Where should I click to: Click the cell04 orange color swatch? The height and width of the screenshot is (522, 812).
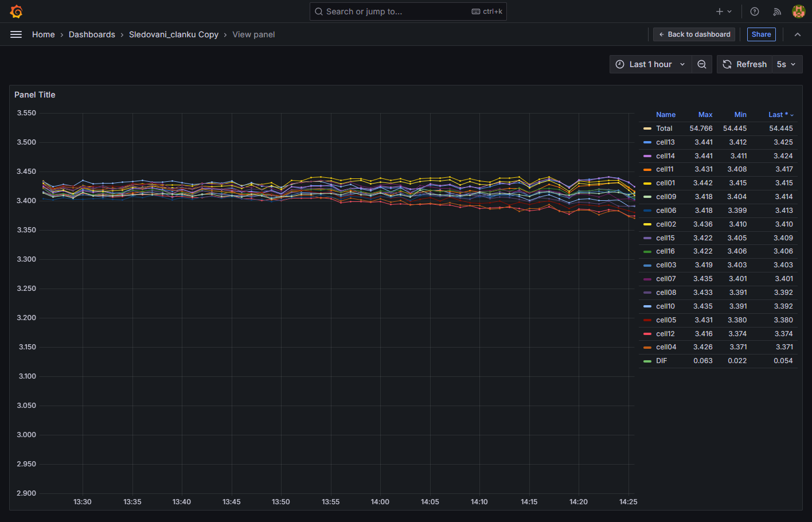coord(647,348)
